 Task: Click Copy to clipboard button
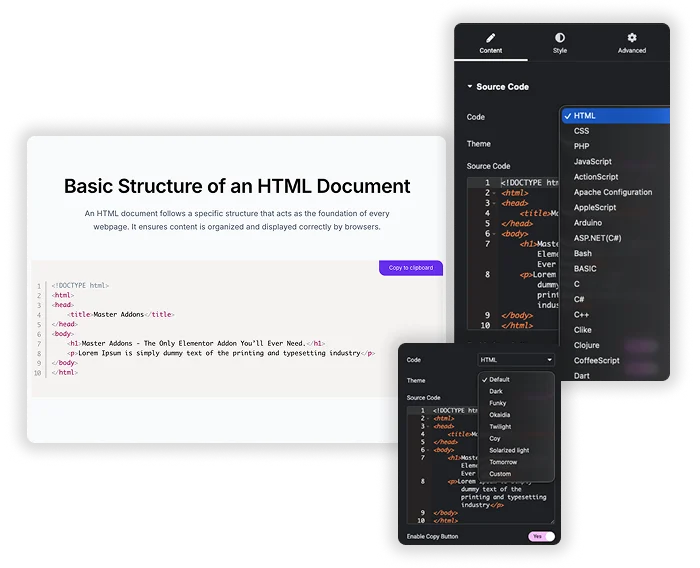(411, 268)
